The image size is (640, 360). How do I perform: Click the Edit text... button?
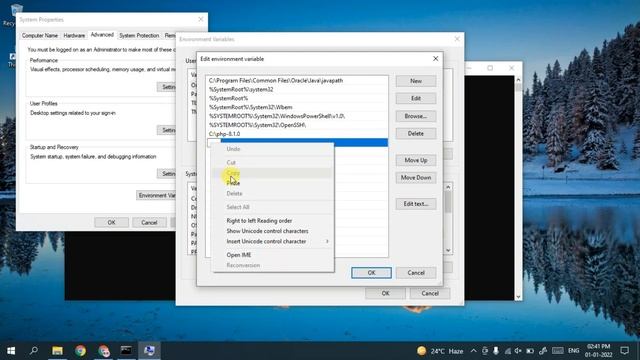click(416, 204)
